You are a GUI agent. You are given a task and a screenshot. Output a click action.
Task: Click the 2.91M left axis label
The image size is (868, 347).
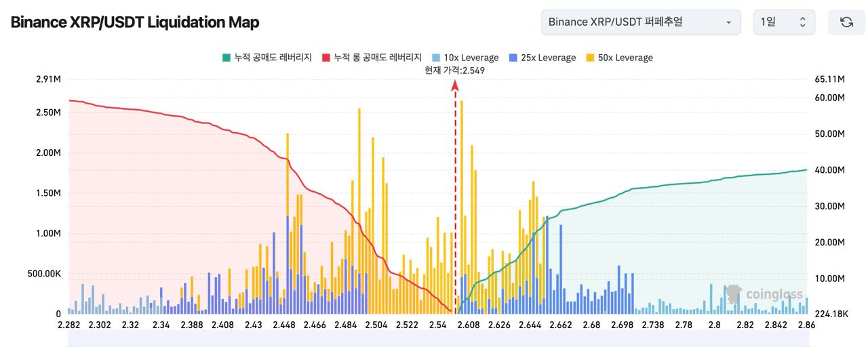coord(48,79)
